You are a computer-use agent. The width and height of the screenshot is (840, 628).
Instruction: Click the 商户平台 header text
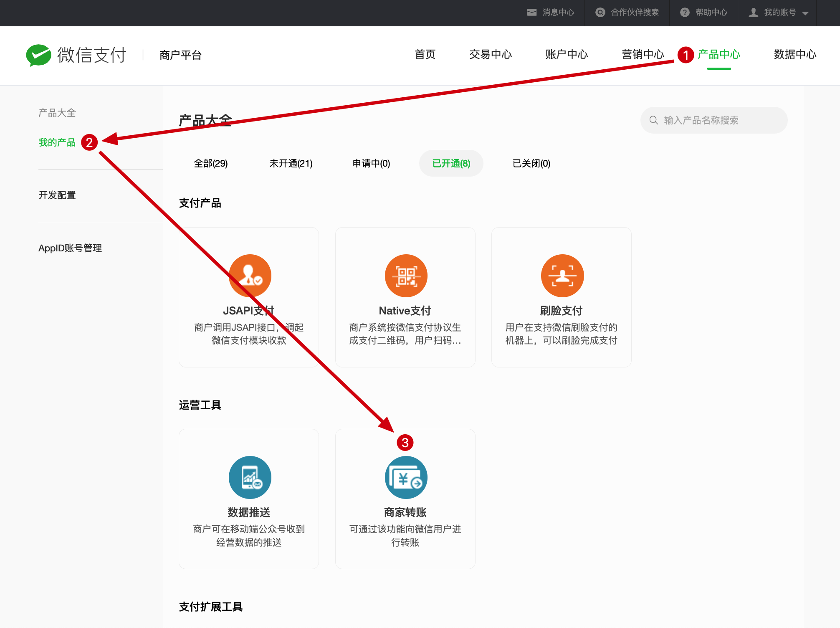point(180,55)
